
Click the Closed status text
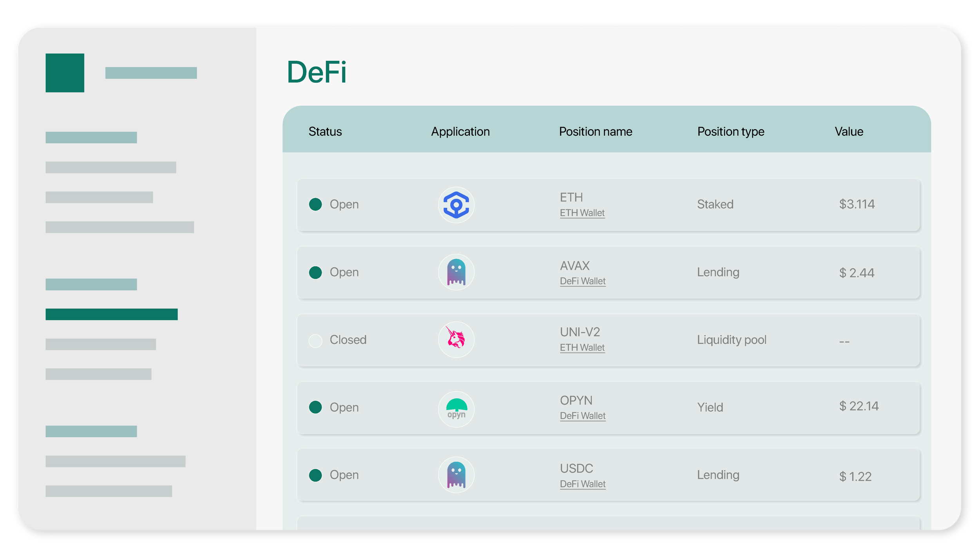(348, 340)
